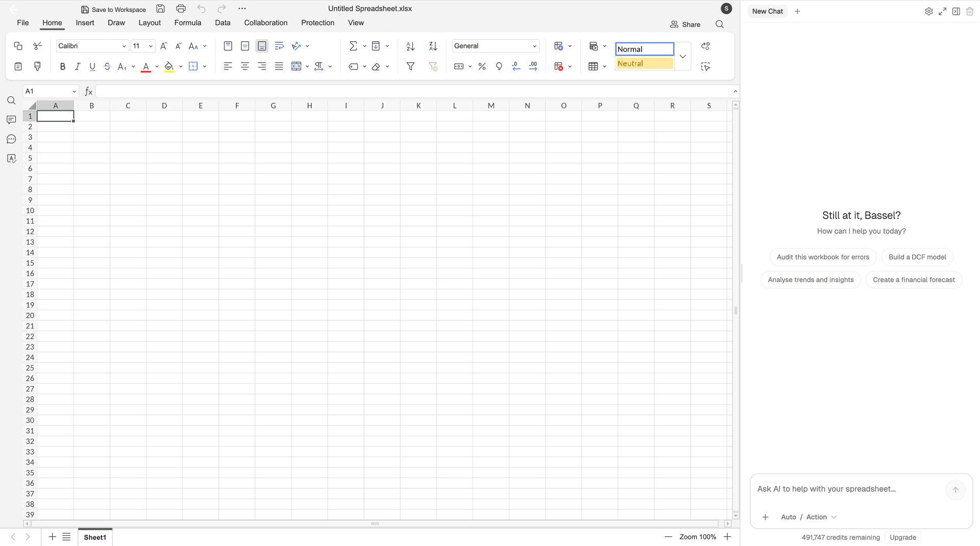
Task: Insert a new comment from the sidebar
Action: [x=11, y=119]
